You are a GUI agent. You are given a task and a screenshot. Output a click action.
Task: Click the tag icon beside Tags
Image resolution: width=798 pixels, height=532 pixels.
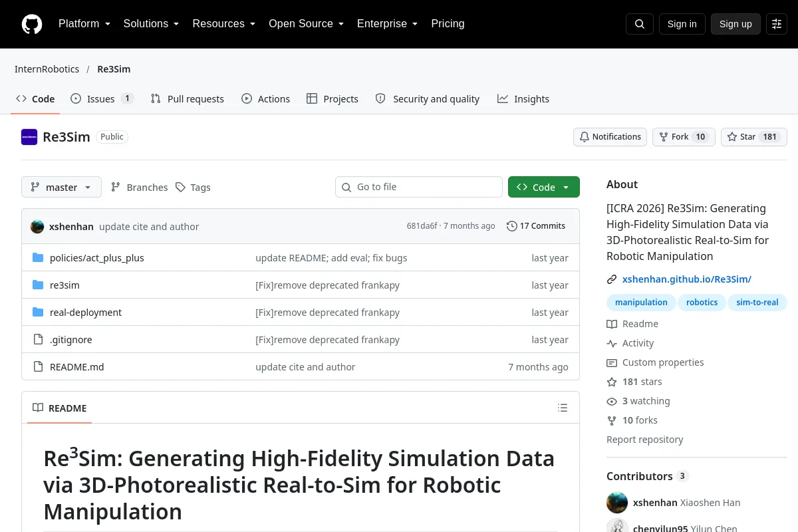180,188
